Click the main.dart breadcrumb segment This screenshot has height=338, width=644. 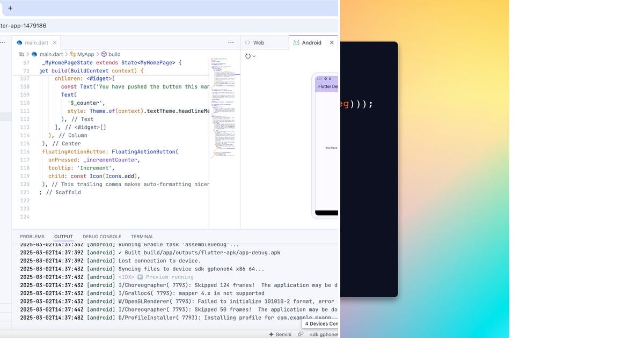point(52,54)
